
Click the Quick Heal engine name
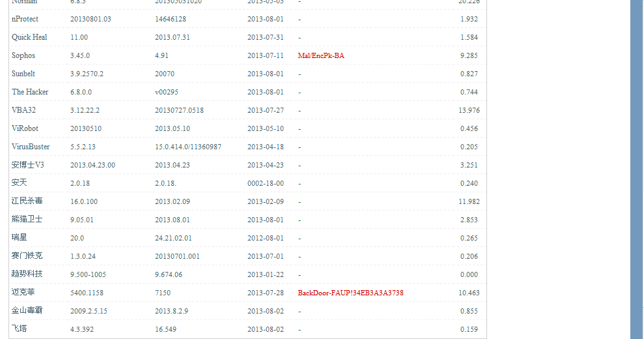coord(29,37)
